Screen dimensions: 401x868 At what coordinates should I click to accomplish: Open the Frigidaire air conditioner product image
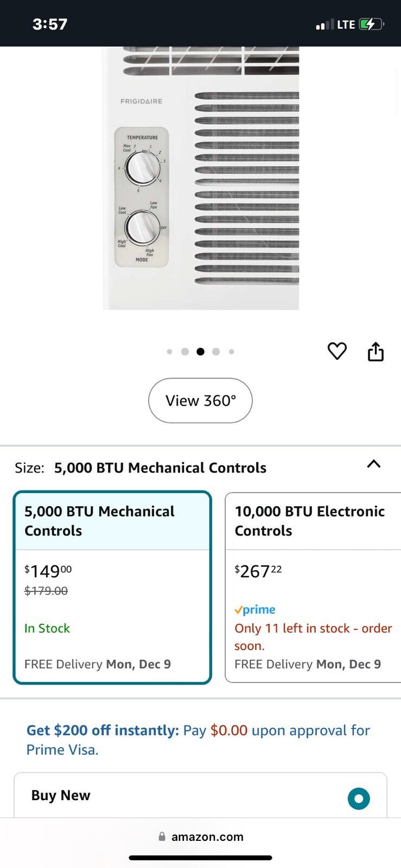[201, 179]
